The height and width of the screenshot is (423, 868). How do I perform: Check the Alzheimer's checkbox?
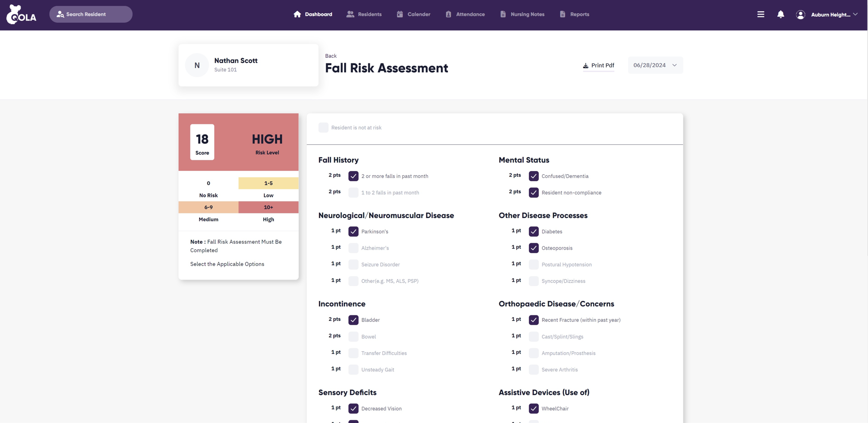(353, 248)
